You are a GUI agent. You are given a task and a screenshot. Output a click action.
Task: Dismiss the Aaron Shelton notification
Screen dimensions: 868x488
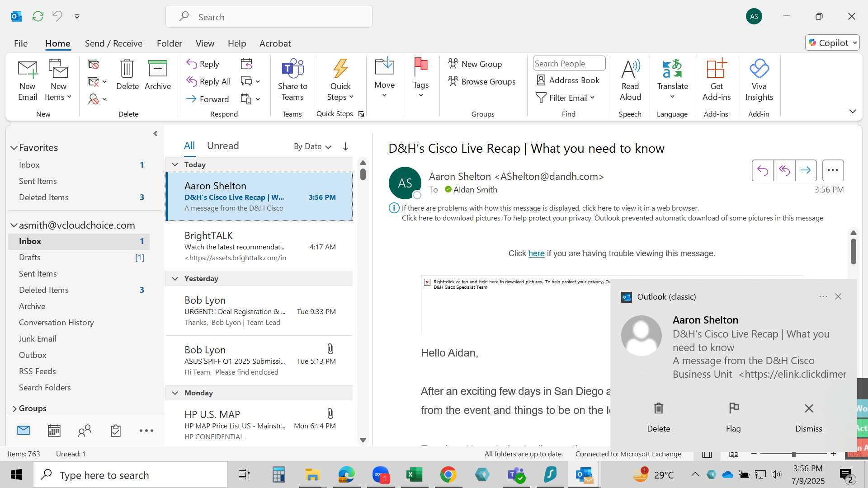[809, 418]
